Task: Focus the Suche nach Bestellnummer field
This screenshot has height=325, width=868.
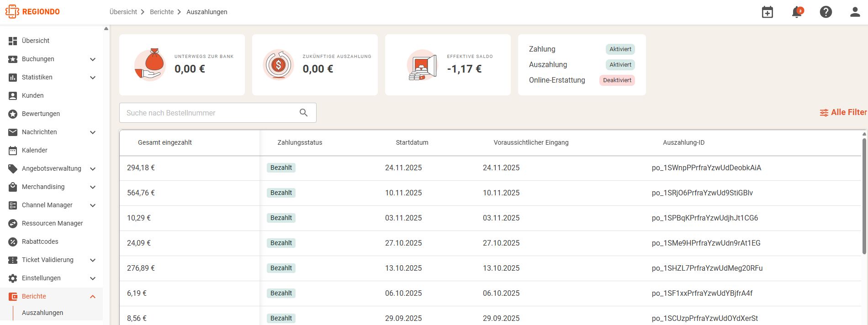Action: pos(218,113)
